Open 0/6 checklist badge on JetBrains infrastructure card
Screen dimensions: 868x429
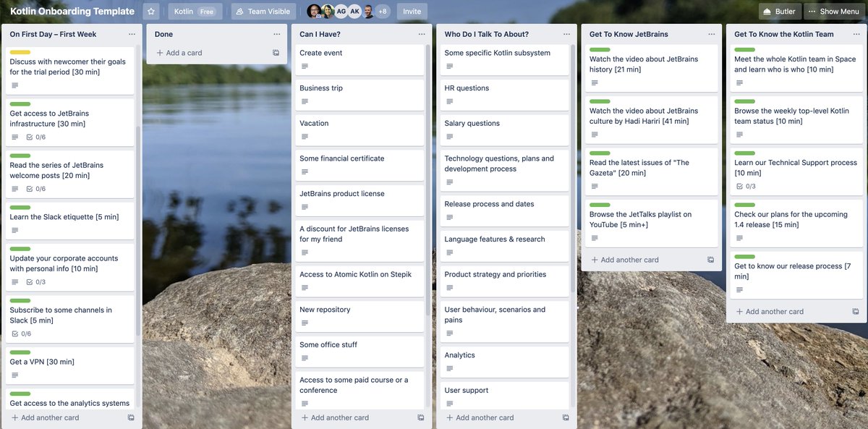[35, 137]
